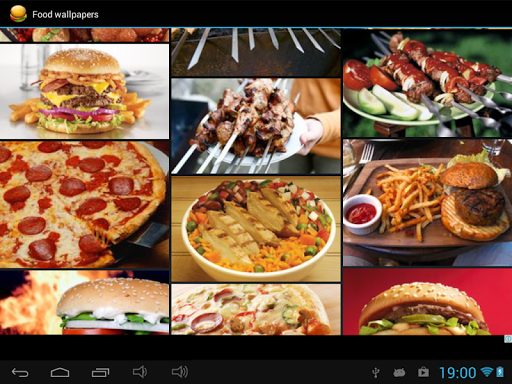Open the recent apps icon
The height and width of the screenshot is (384, 512).
point(100,372)
